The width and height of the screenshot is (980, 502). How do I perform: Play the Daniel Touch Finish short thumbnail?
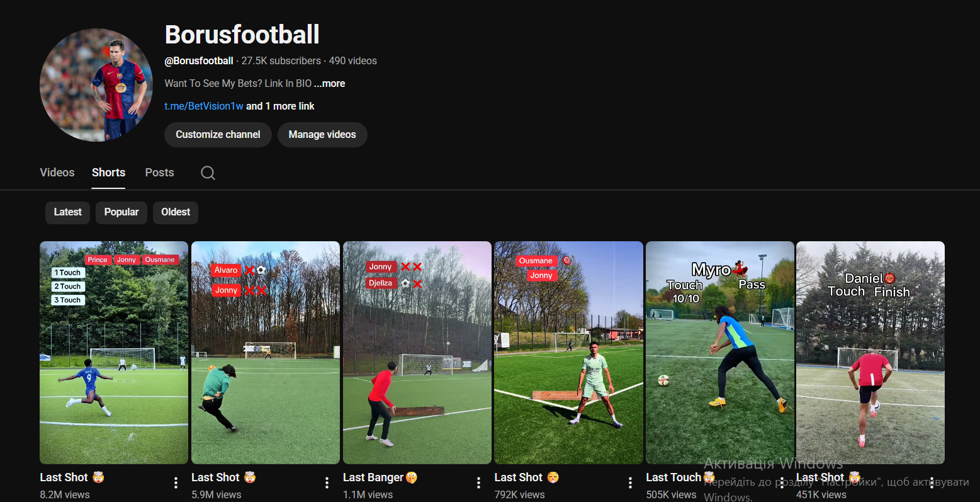tap(870, 353)
